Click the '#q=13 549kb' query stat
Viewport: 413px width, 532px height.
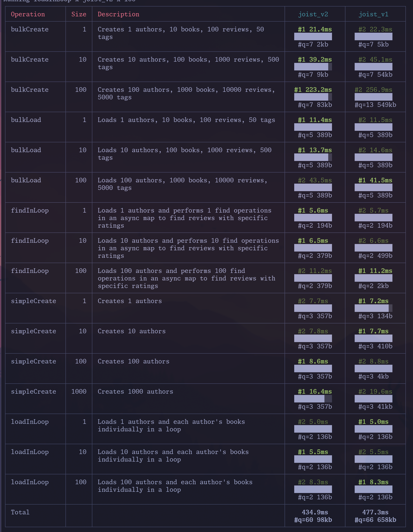pyautogui.click(x=375, y=105)
